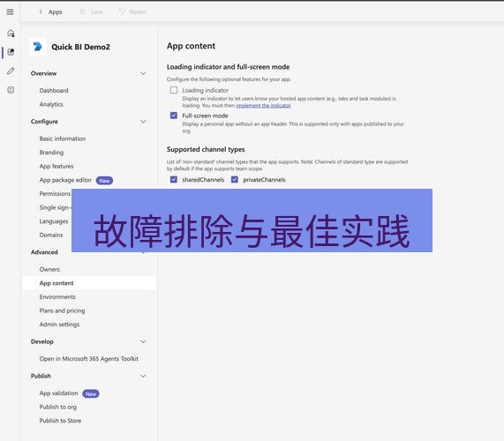Open the Admin settings page
Viewport: 504px width, 441px height.
[x=59, y=325]
